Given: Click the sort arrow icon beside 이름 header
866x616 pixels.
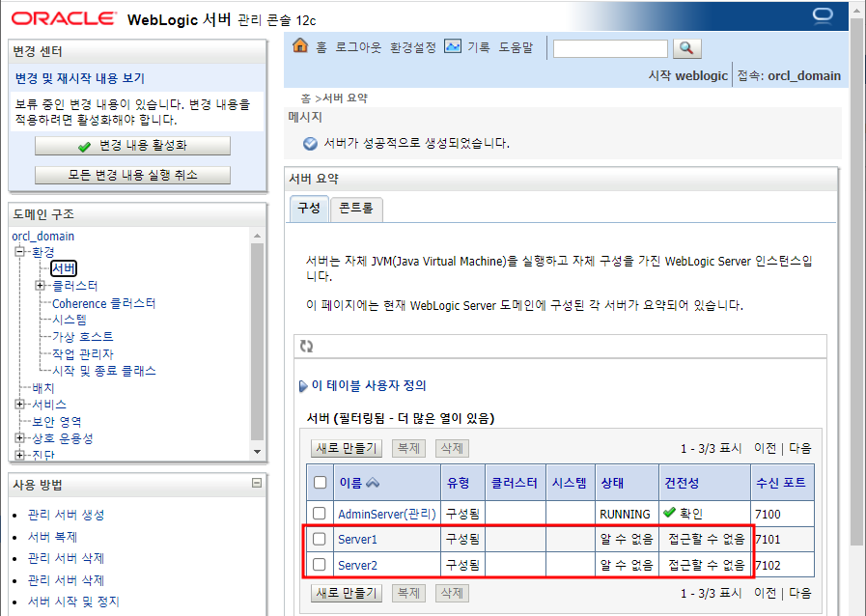Looking at the screenshot, I should pos(373,483).
